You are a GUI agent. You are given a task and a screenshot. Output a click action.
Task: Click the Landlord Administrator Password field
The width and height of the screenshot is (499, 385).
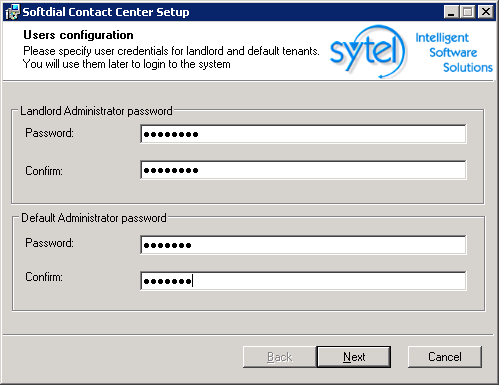tap(303, 134)
